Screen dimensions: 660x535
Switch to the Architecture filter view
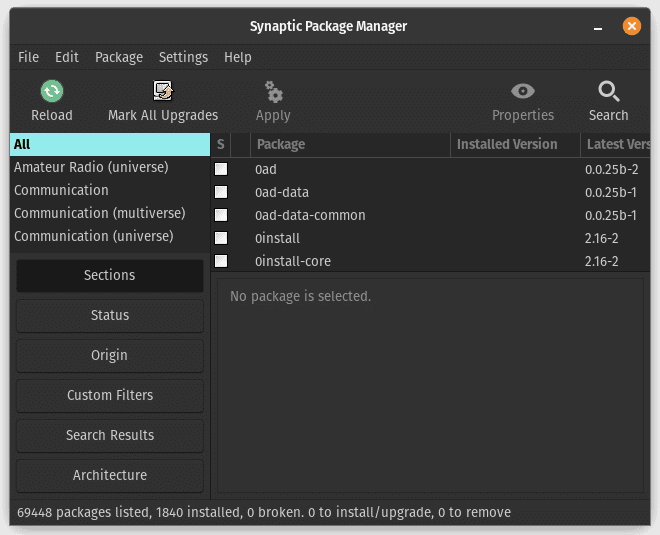point(110,475)
